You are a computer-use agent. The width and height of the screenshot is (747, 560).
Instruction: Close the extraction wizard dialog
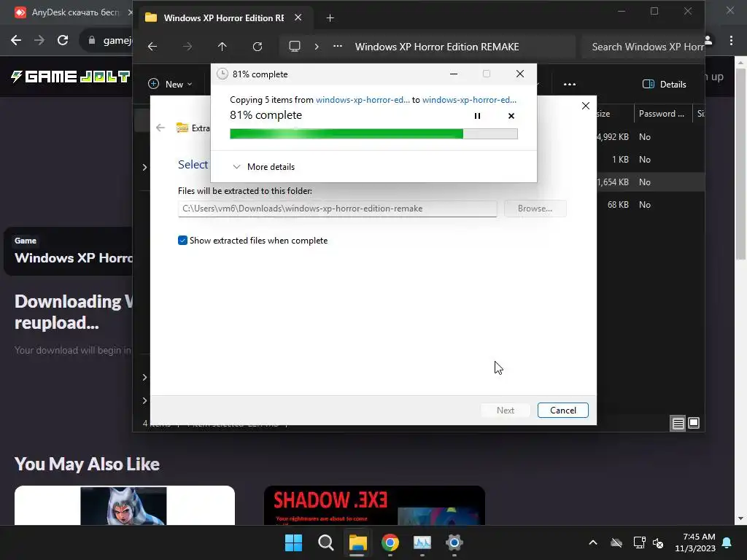pos(586,106)
